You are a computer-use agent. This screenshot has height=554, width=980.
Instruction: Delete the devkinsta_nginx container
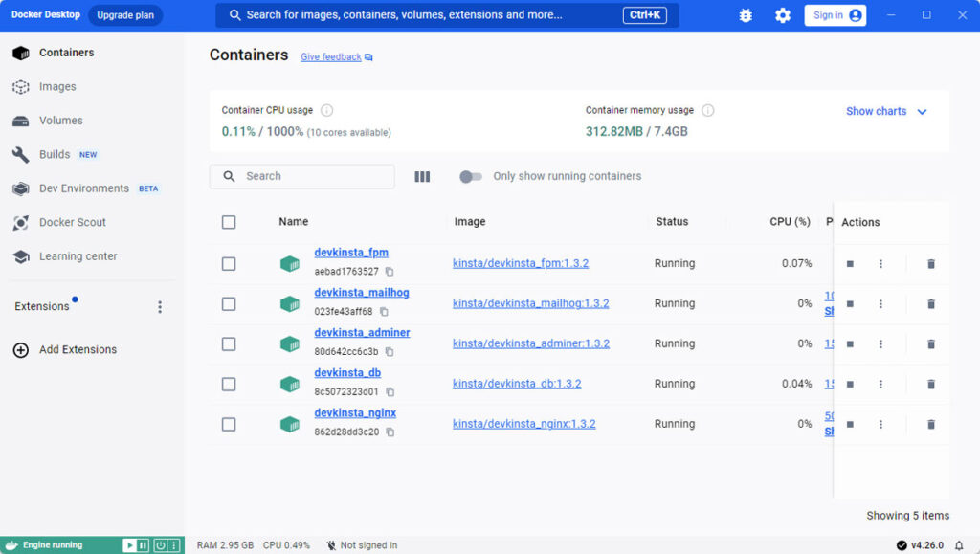930,424
